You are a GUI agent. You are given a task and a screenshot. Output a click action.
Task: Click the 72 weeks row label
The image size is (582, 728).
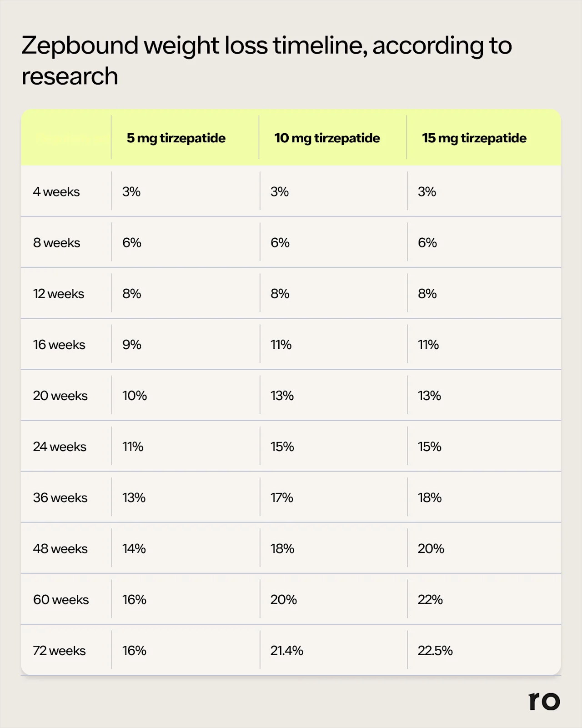(x=59, y=651)
